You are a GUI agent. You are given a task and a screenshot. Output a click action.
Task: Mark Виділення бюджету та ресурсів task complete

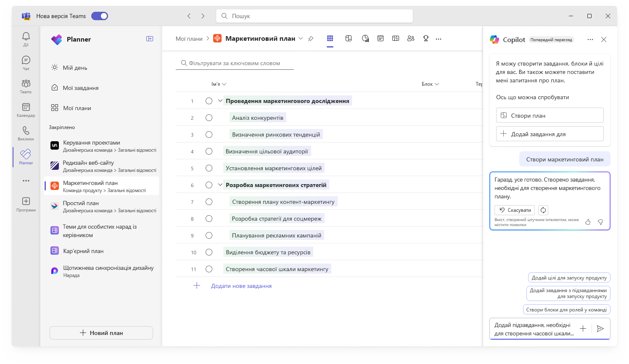(x=209, y=252)
